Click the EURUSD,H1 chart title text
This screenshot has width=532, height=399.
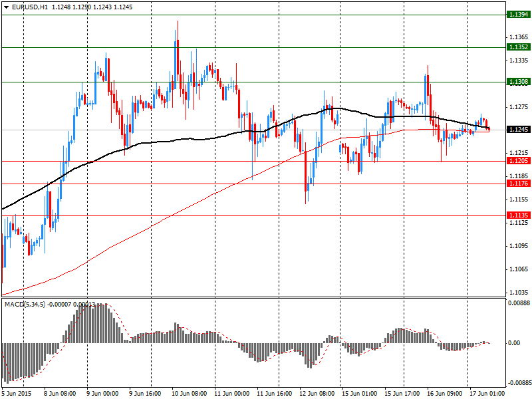(30, 7)
